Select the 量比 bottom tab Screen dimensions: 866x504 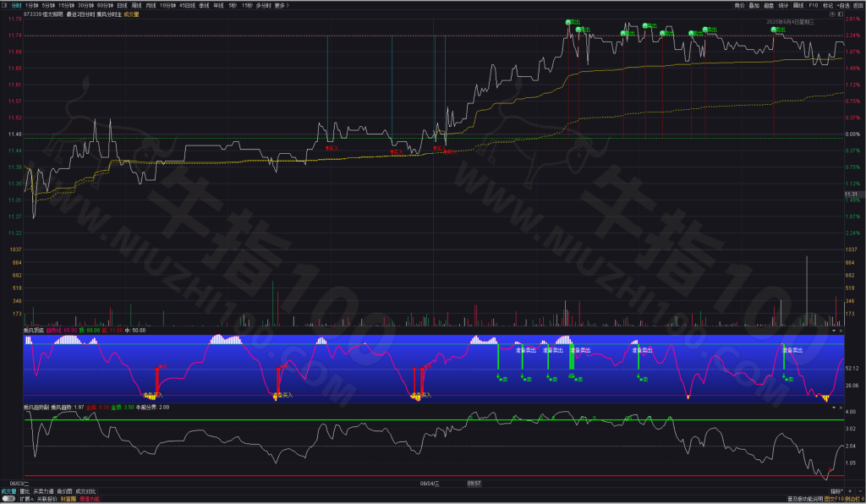click(25, 491)
